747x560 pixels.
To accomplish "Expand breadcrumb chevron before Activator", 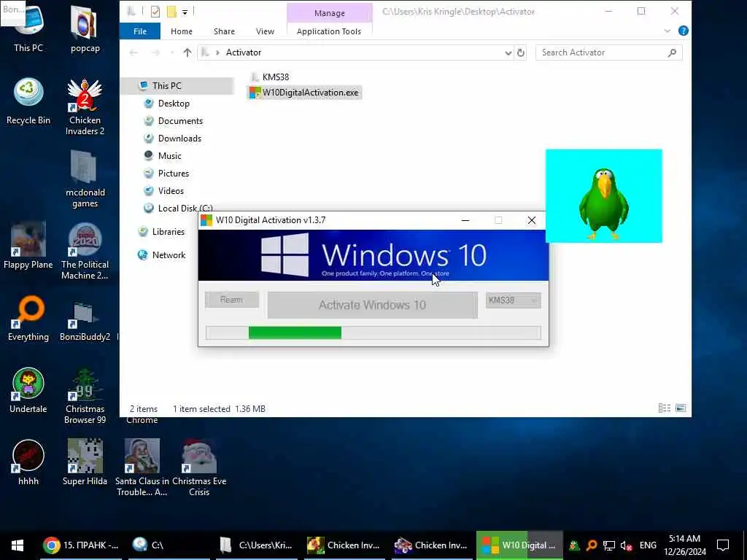I will pyautogui.click(x=217, y=52).
